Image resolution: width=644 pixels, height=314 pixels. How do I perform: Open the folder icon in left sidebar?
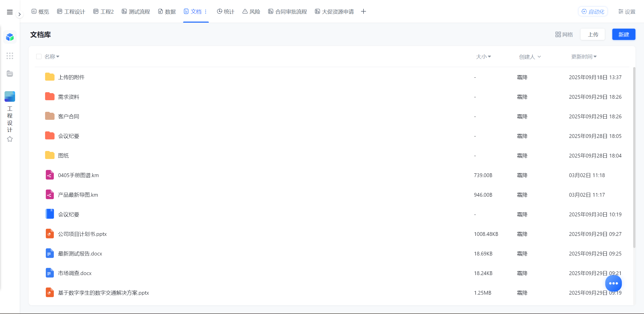click(10, 74)
